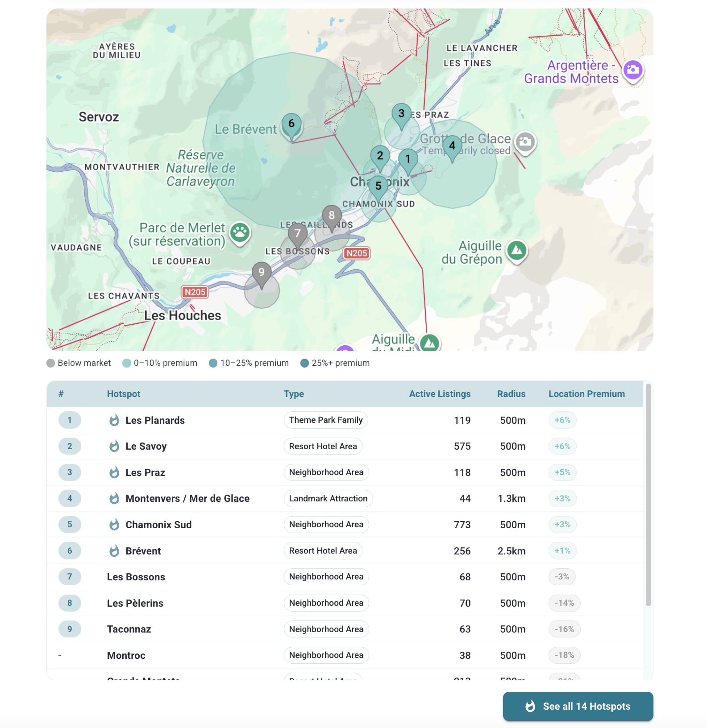Click the row number 4 badge
This screenshot has width=707, height=728.
70,498
